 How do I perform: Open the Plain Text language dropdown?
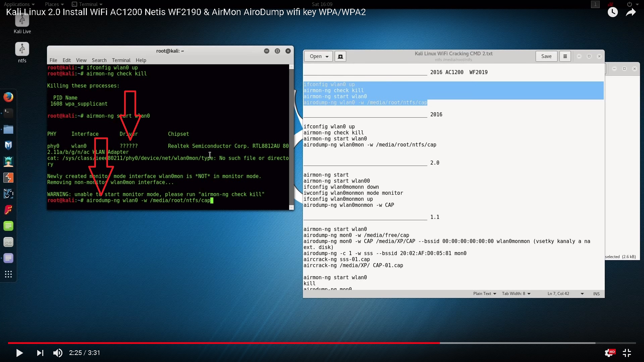(484, 294)
